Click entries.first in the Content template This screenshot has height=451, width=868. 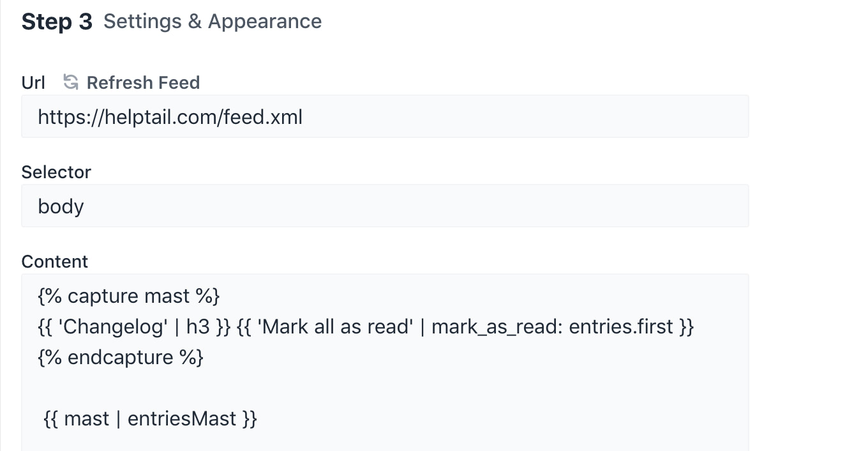620,327
